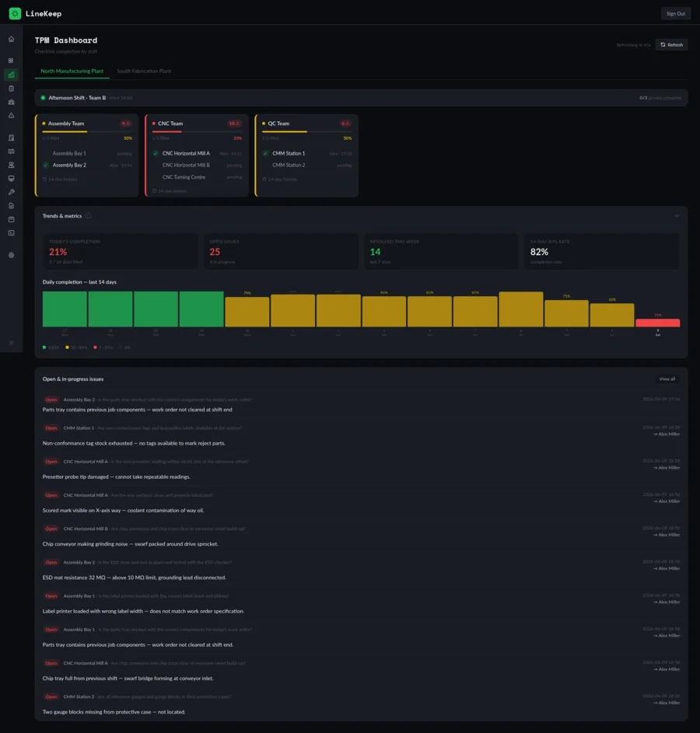Screen dimensions: 700x733
Task: Open CNC Horizontal Mill A row
Action: click(197, 153)
